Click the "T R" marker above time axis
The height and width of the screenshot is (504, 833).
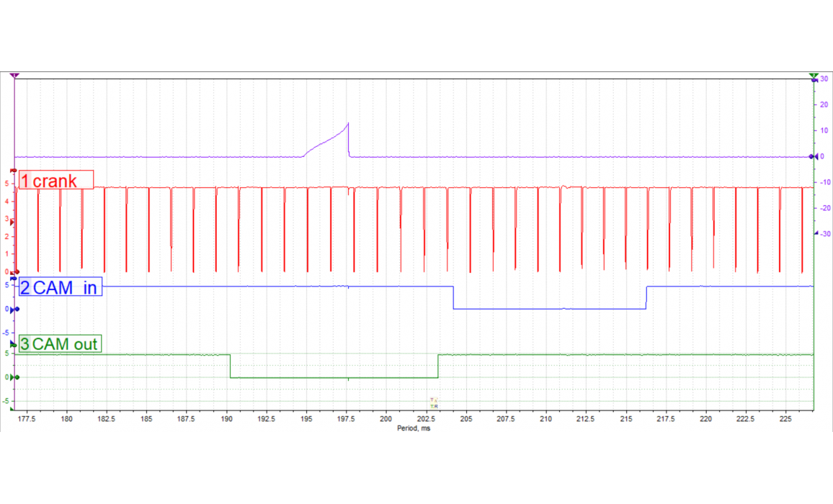[x=434, y=407]
